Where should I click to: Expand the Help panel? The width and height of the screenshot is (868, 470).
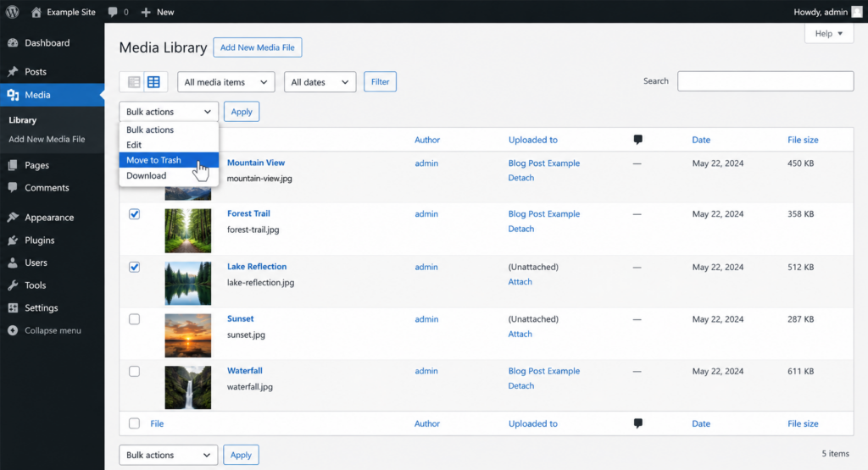pyautogui.click(x=829, y=34)
